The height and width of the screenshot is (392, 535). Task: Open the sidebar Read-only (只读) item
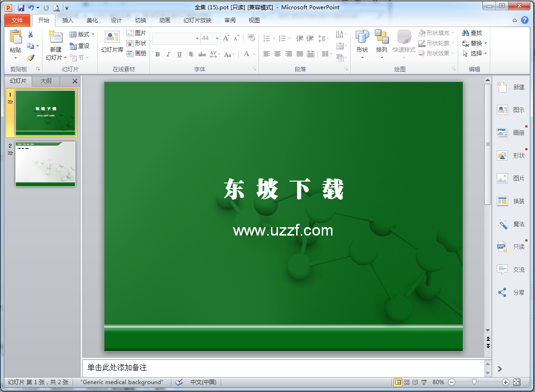pyautogui.click(x=511, y=247)
